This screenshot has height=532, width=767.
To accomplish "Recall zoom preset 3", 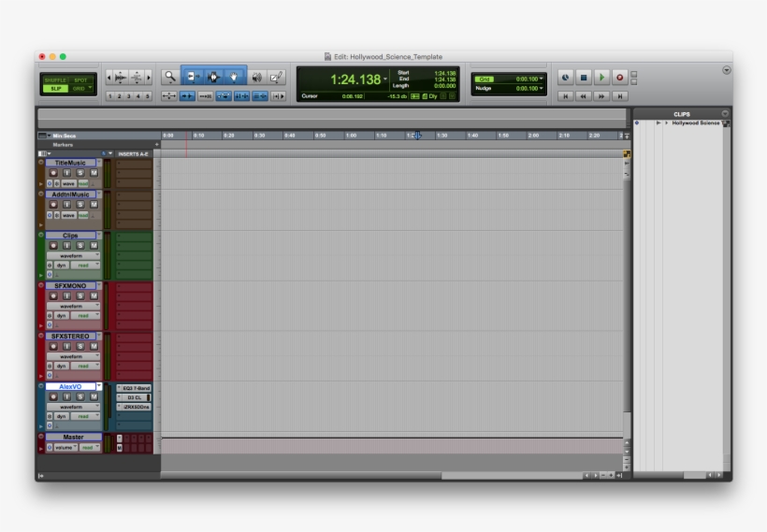I will [x=129, y=96].
